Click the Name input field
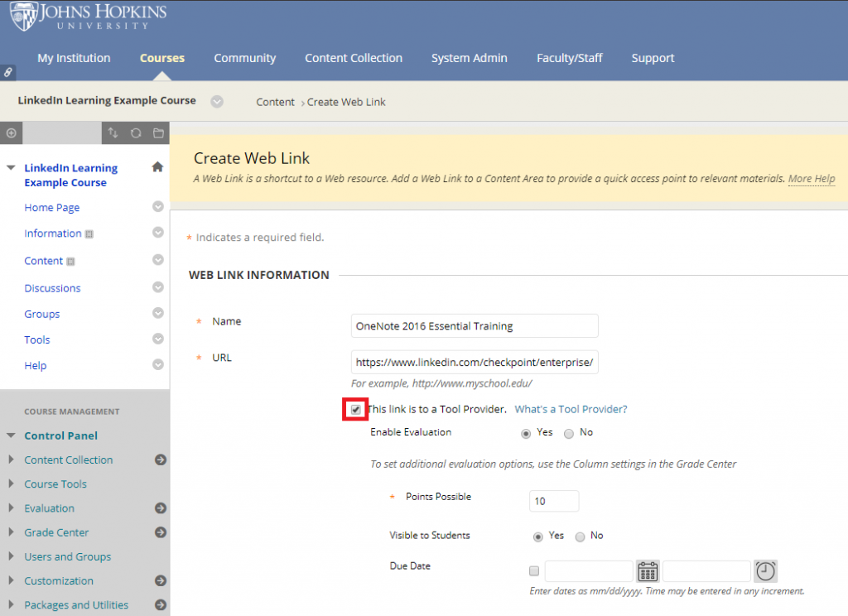 [x=475, y=326]
